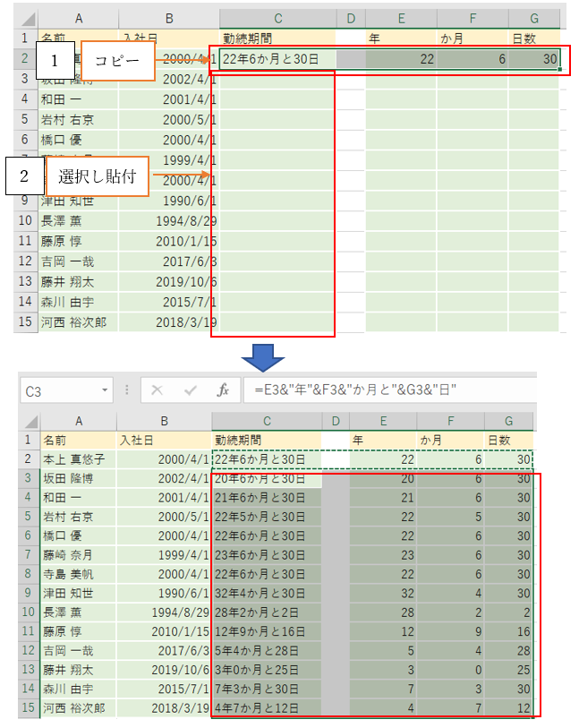This screenshot has height=728, width=579.
Task: Click the Cancel X icon in formula bar
Action: tap(158, 390)
